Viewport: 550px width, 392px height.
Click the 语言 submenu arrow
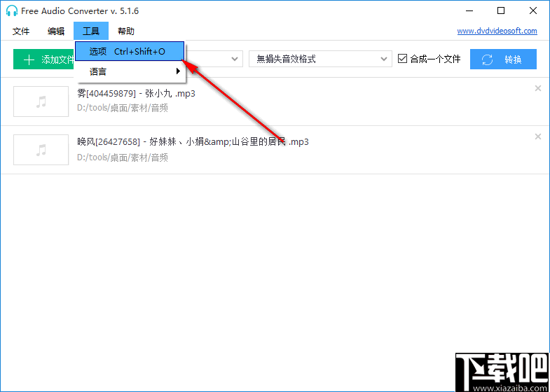(178, 71)
